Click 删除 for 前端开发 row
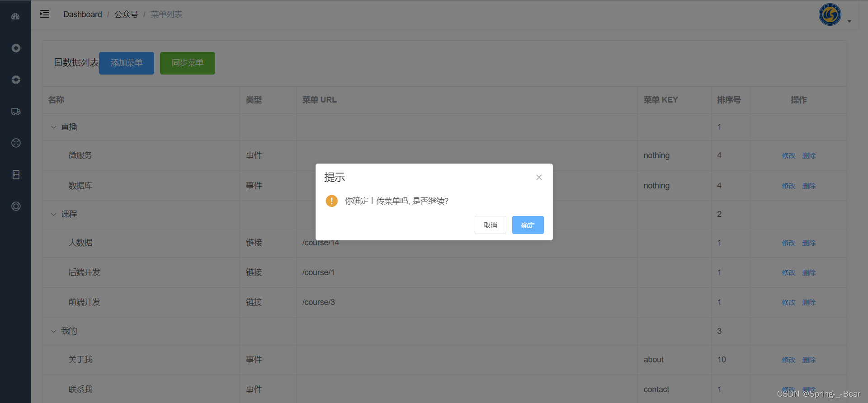This screenshot has width=868, height=403. point(809,302)
